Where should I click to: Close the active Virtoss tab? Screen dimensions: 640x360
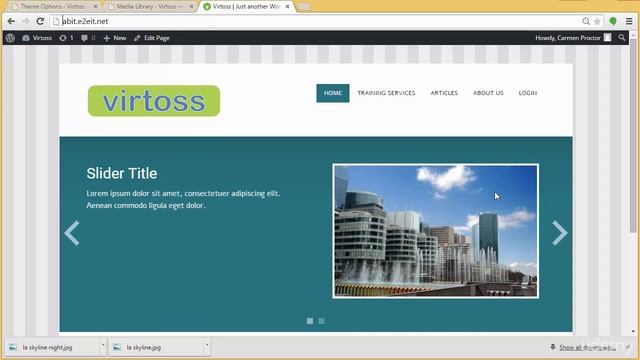287,7
